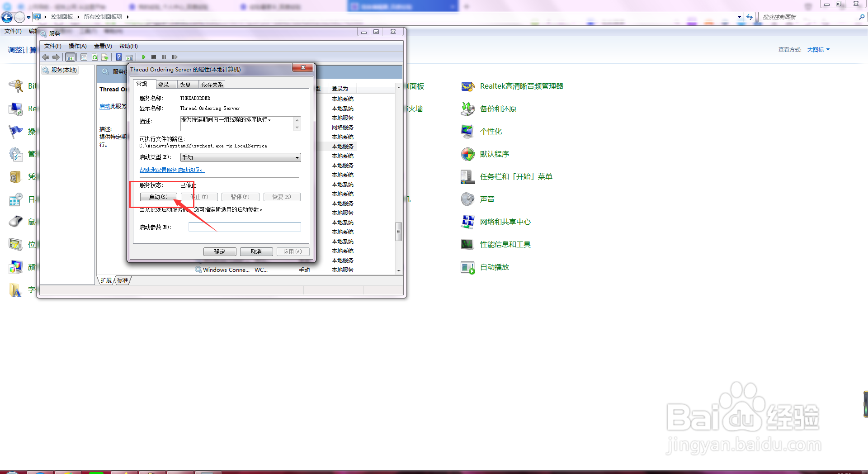868x474 pixels.
Task: Click the address bar refresh icon
Action: click(x=750, y=17)
